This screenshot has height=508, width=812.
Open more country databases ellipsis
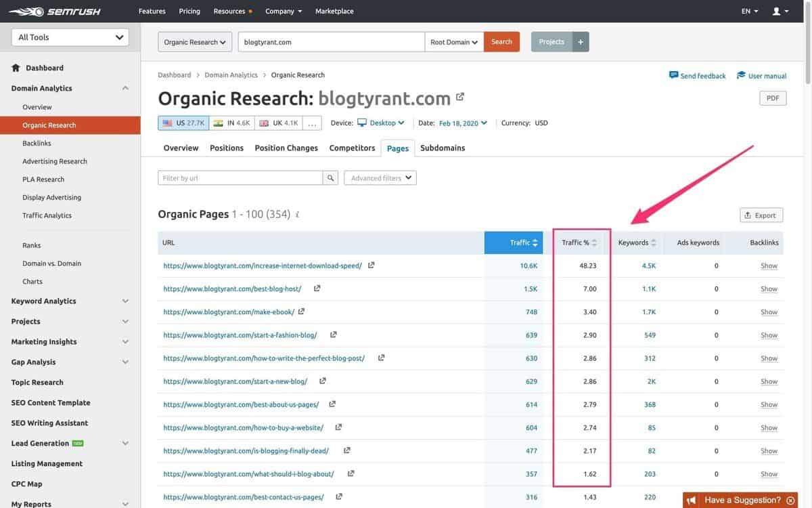[312, 123]
